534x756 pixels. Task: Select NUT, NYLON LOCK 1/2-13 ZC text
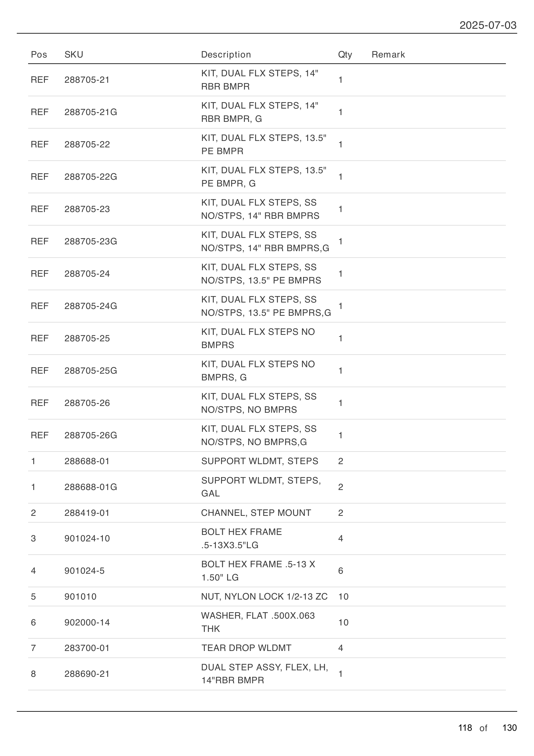pos(264,597)
